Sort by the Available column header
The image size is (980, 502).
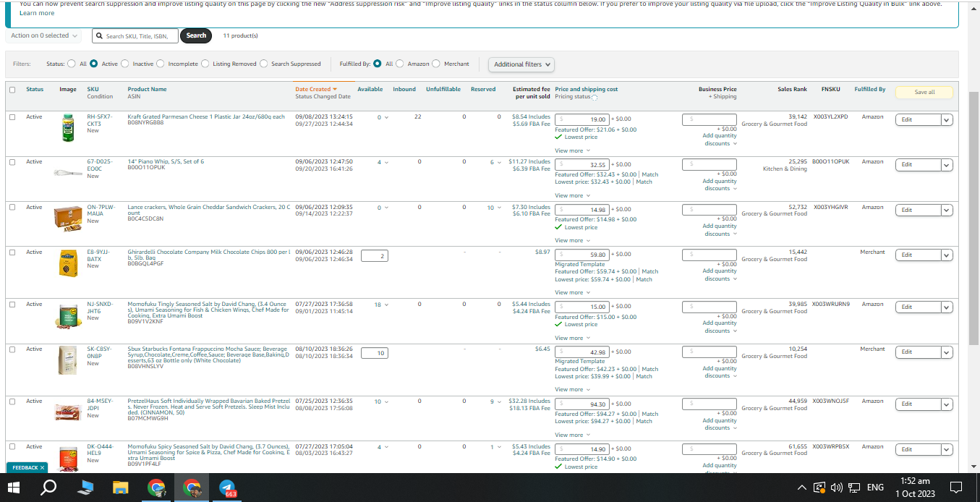pyautogui.click(x=370, y=89)
